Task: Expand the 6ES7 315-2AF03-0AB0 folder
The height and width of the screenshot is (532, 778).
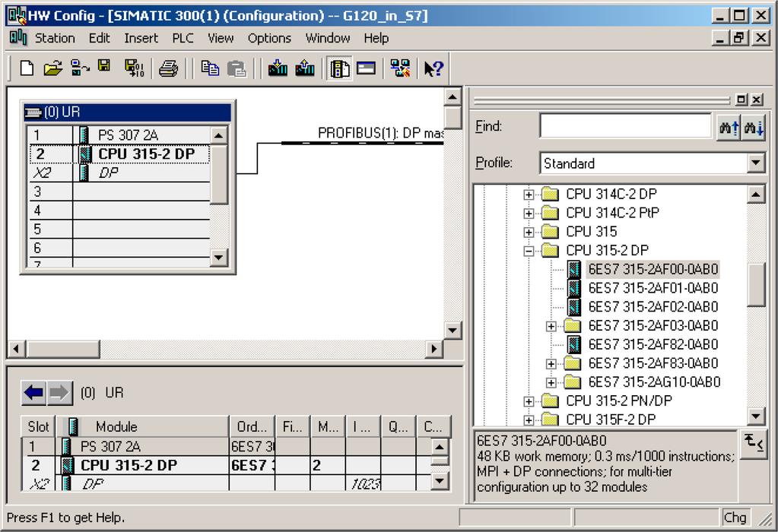Action: pos(551,326)
